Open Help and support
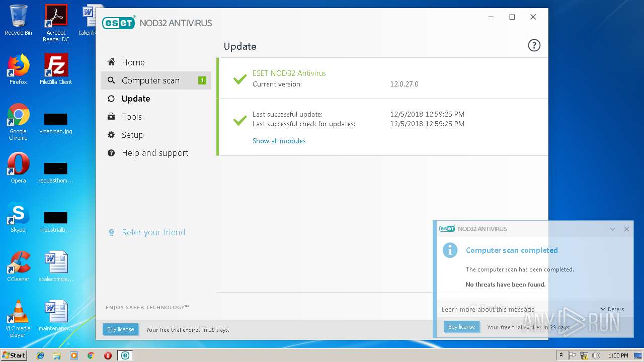 click(x=156, y=153)
